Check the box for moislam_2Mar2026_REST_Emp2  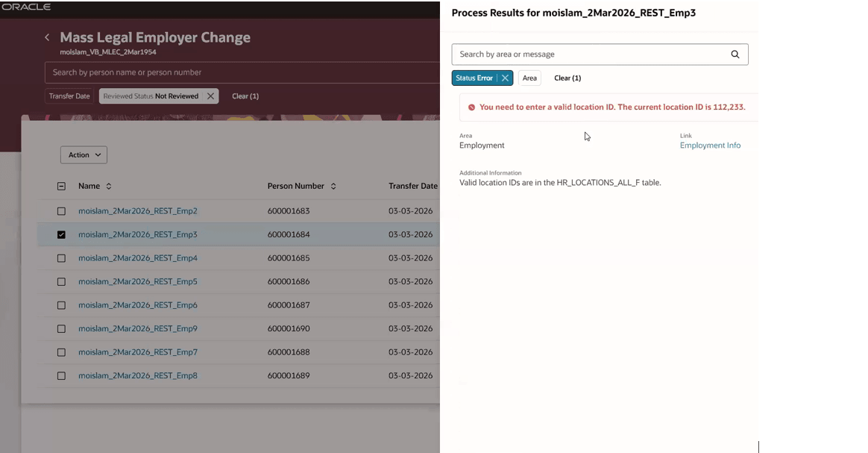pyautogui.click(x=61, y=211)
